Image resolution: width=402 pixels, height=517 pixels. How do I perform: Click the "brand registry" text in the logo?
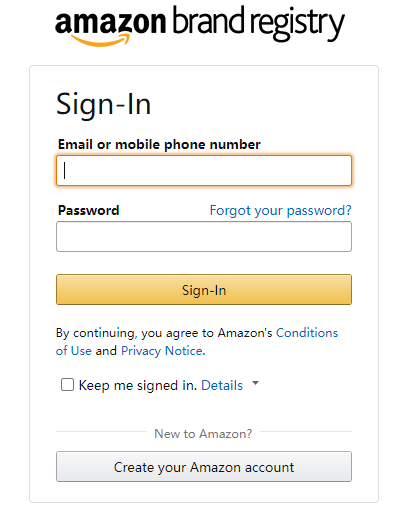pyautogui.click(x=258, y=23)
